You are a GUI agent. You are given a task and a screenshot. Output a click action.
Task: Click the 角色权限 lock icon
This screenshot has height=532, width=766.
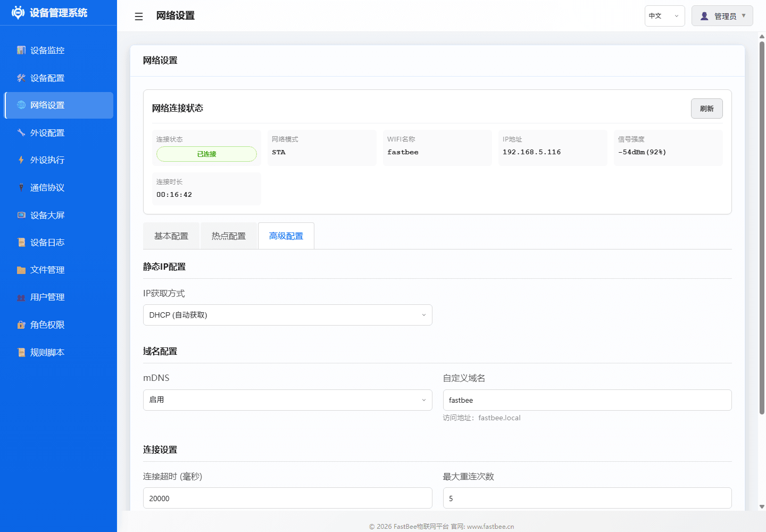[x=21, y=325]
